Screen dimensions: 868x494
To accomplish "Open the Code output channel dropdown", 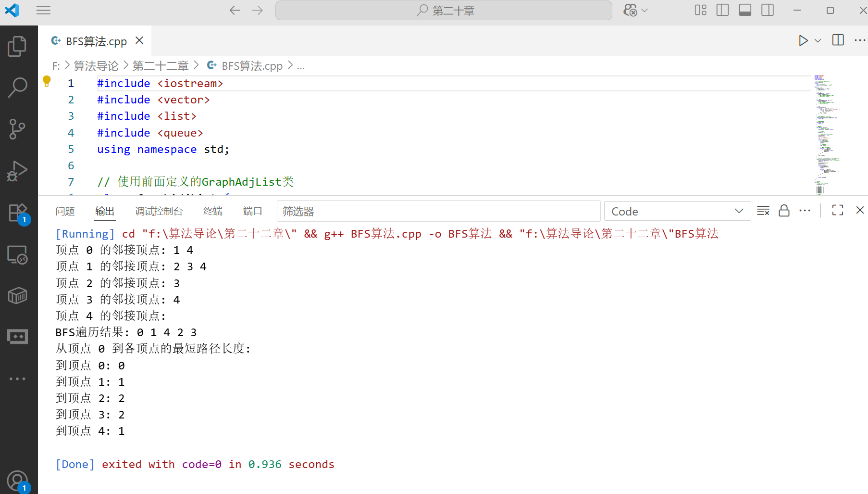I will point(677,211).
